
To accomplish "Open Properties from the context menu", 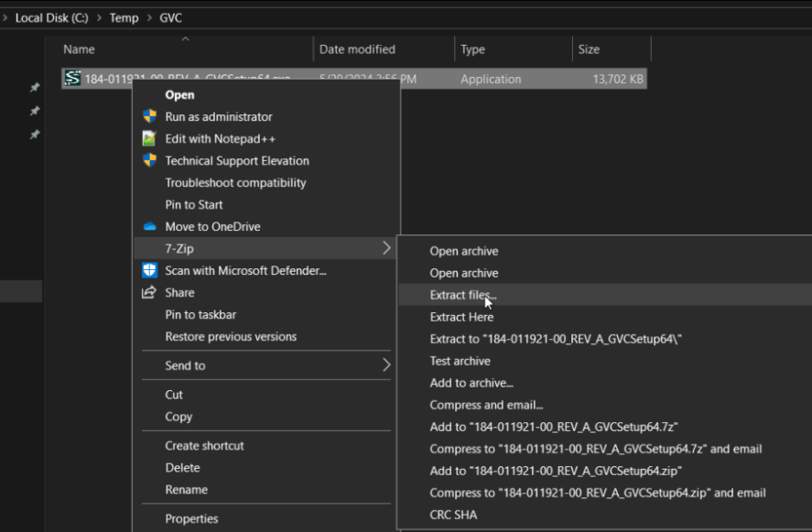I will point(191,518).
